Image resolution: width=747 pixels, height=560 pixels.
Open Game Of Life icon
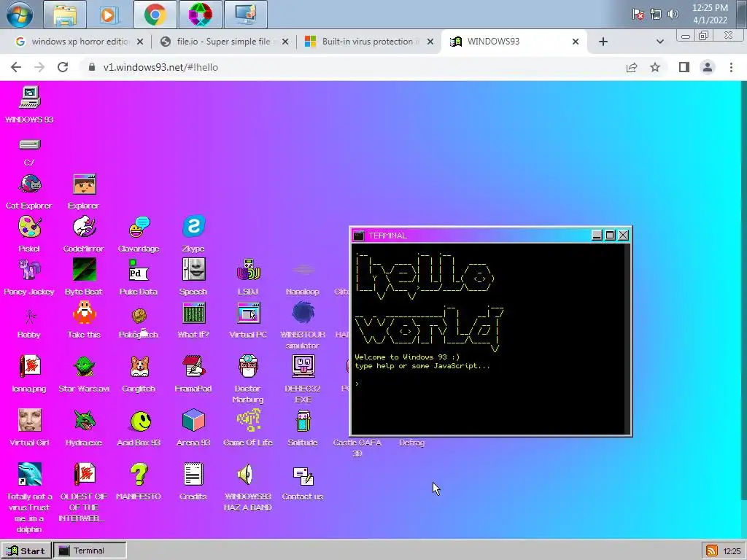tap(248, 421)
